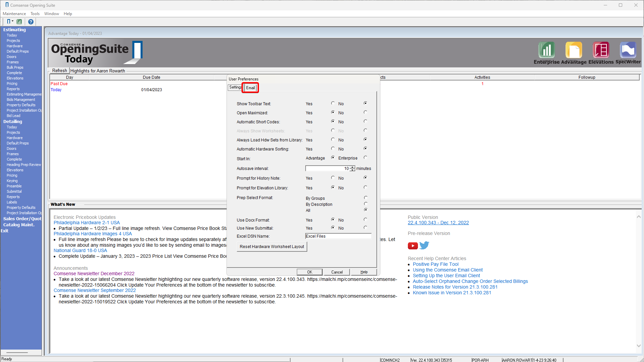The image size is (644, 362).
Task: Open the Help menu
Action: tap(68, 14)
